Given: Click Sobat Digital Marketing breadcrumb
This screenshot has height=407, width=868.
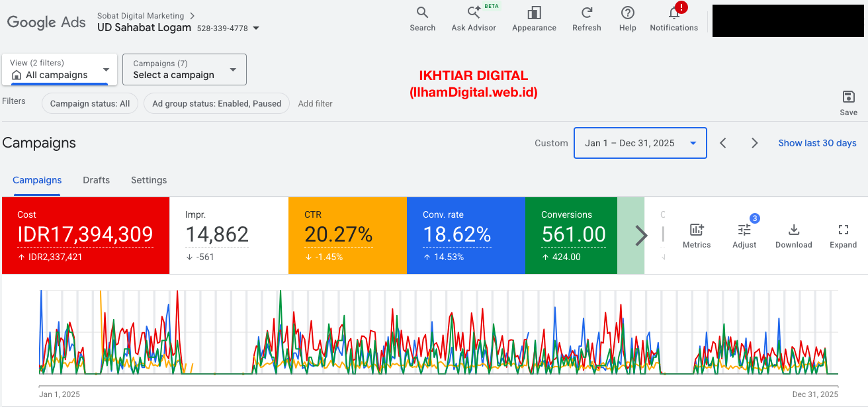Looking at the screenshot, I should 140,15.
